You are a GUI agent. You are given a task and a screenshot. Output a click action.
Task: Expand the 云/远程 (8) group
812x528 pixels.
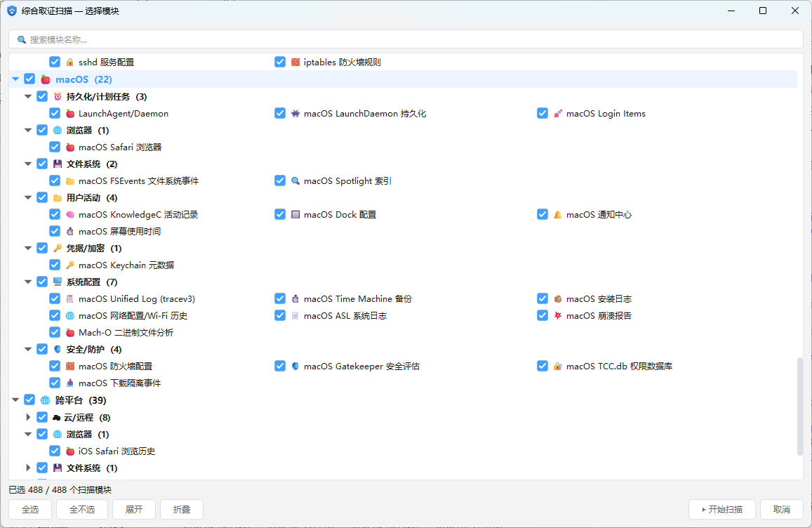point(28,417)
